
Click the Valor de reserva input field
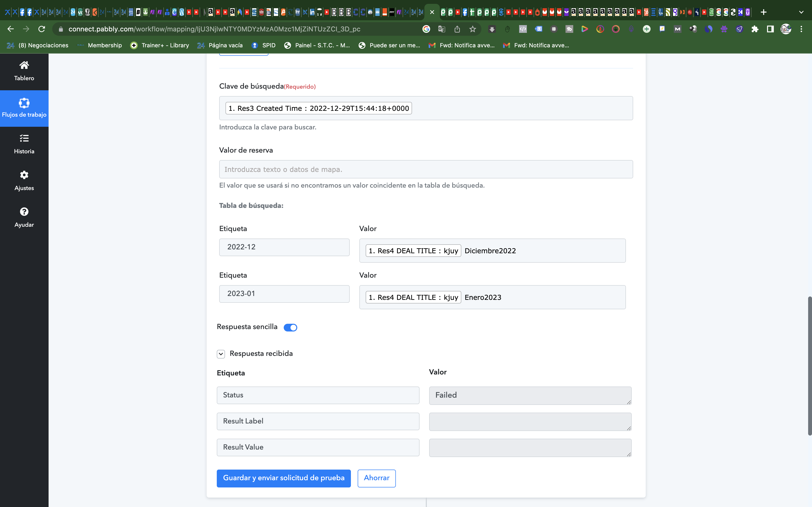(425, 169)
